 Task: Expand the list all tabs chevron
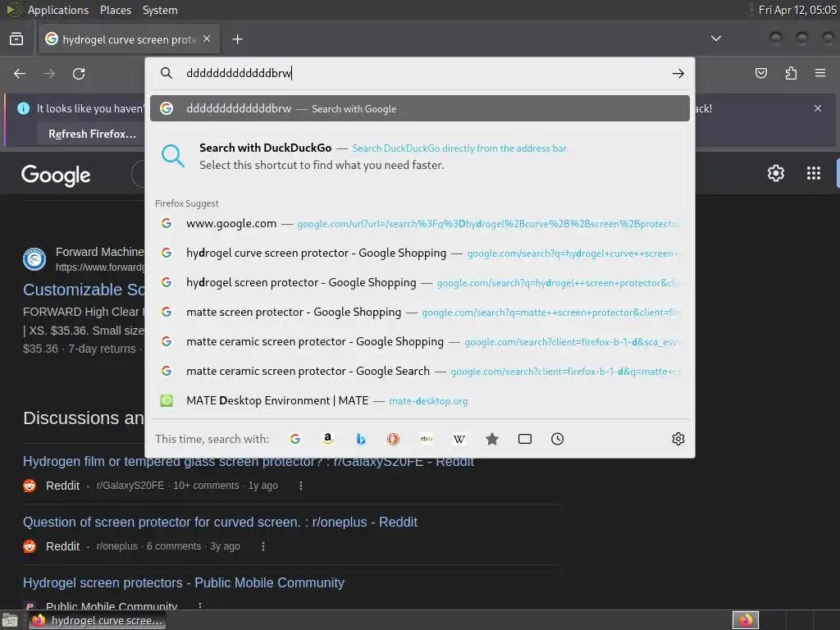[715, 39]
